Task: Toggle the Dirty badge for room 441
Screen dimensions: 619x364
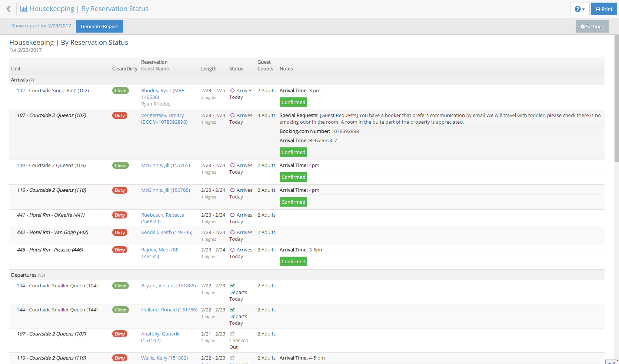Action: coord(120,215)
